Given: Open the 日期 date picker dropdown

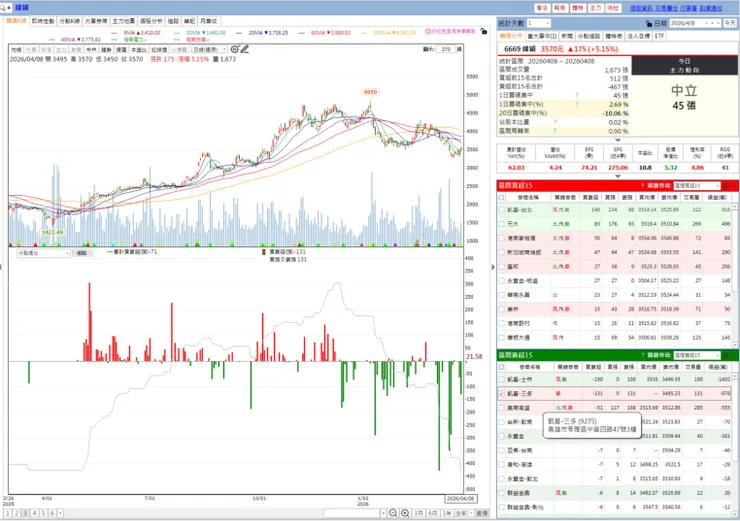Looking at the screenshot, I should [x=718, y=23].
